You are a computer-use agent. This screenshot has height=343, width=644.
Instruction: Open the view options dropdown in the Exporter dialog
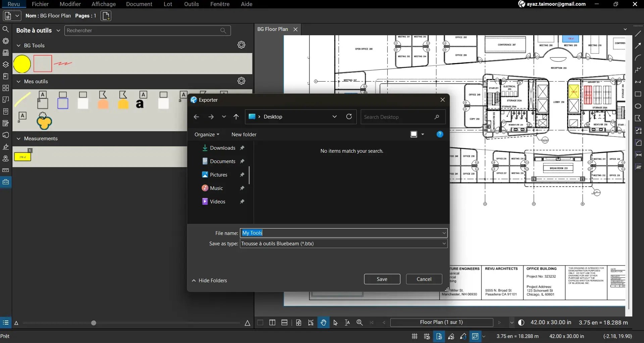[x=423, y=134]
